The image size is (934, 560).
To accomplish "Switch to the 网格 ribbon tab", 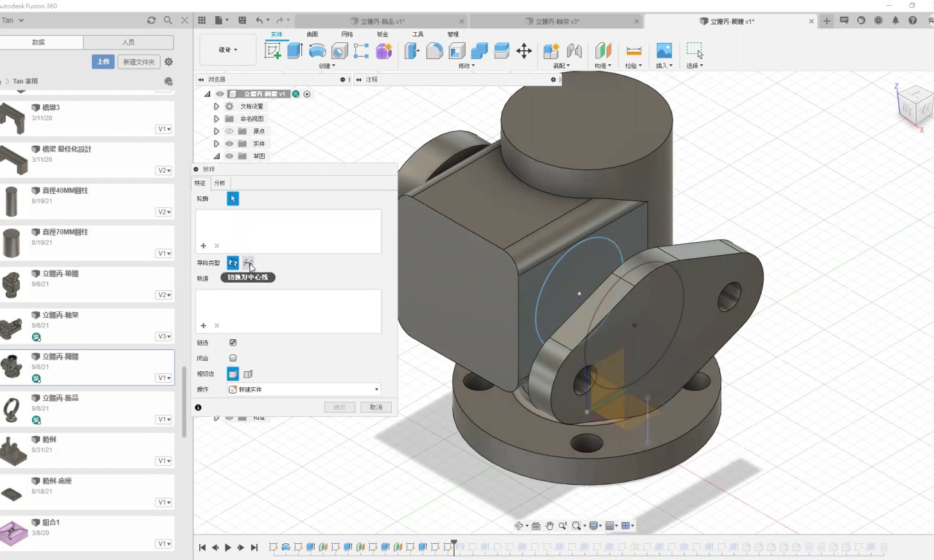I will [x=347, y=34].
